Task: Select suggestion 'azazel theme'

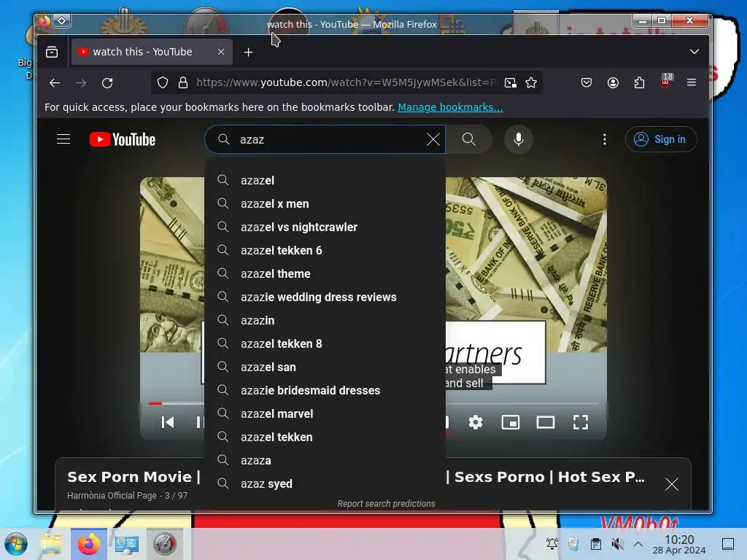Action: [325, 274]
